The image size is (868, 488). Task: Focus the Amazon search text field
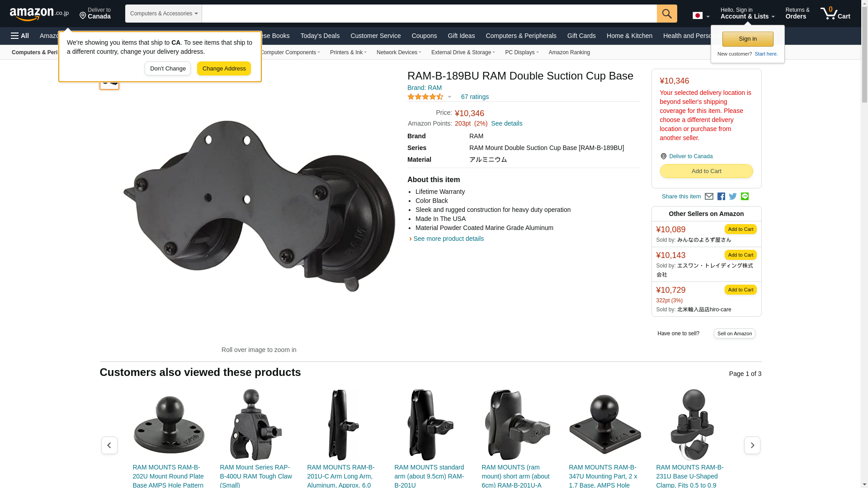[429, 14]
